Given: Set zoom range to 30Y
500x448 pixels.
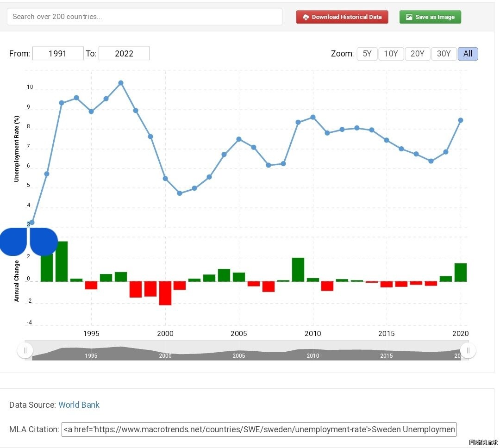Looking at the screenshot, I should [444, 54].
